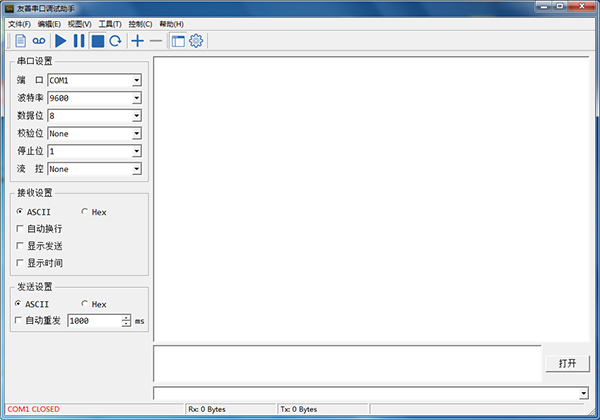Click the minus icon in toolbar

[155, 41]
